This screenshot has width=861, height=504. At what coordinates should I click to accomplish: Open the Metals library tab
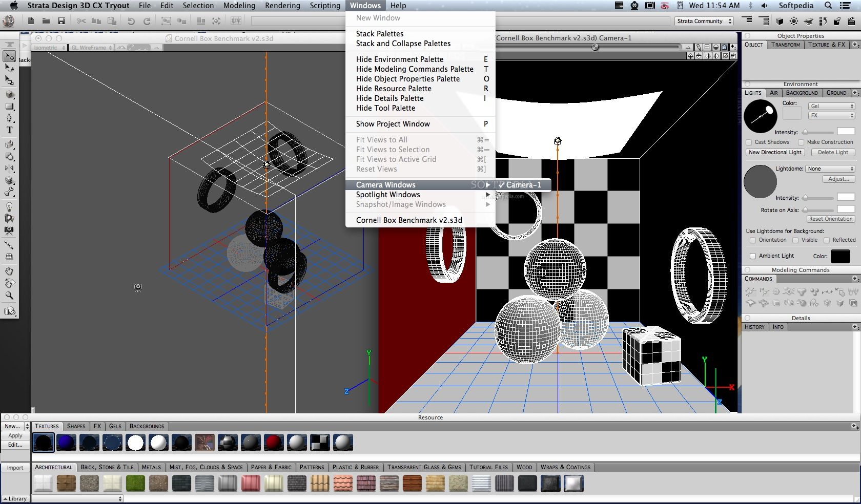(151, 467)
